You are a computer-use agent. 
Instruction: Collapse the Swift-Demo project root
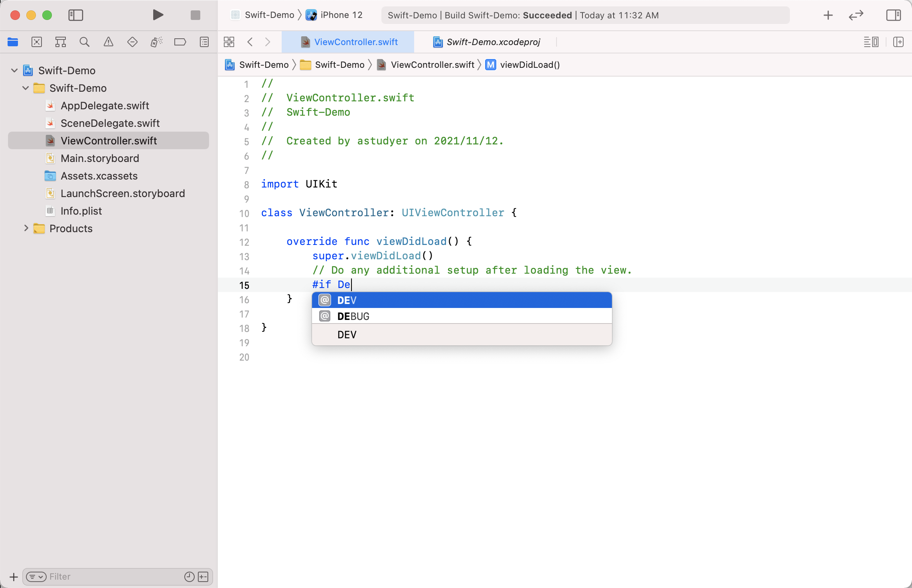click(x=14, y=71)
